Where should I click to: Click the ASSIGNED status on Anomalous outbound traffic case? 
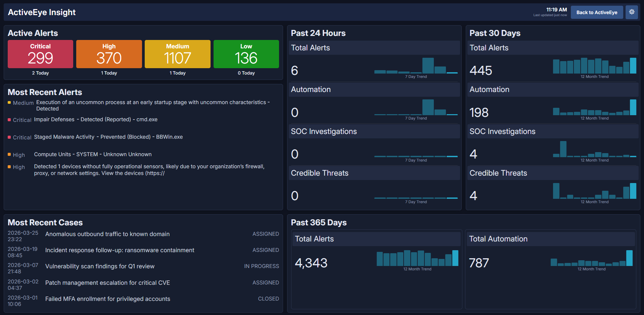pos(265,234)
